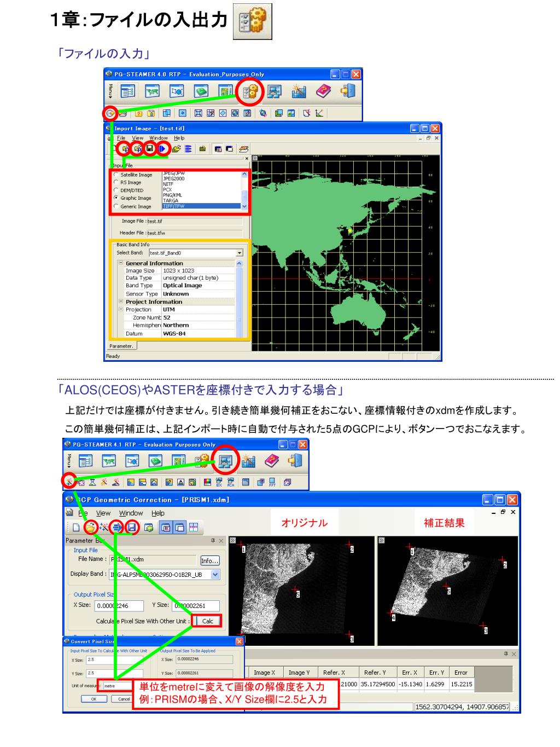This screenshot has width=560, height=747.
Task: Click scrollbar of the file format list
Action: point(244,190)
